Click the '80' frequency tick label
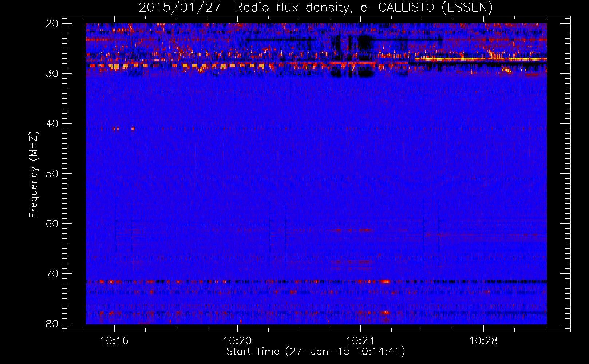This screenshot has height=364, width=589. pos(52,324)
